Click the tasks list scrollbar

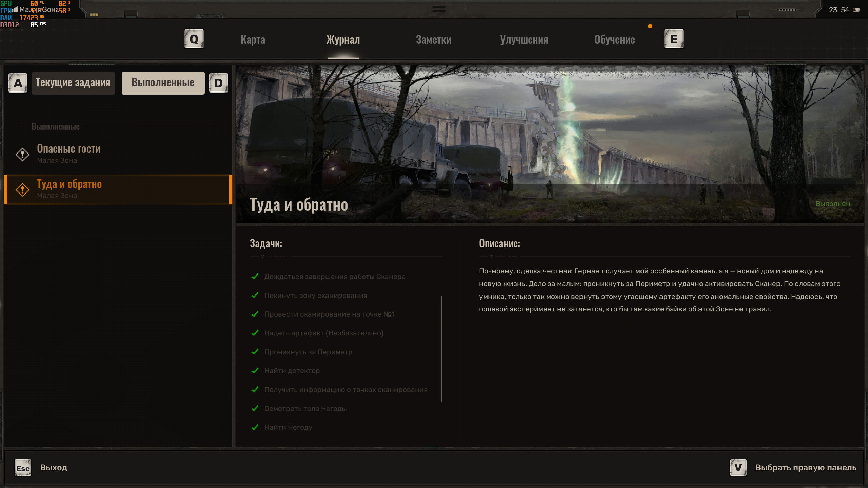click(x=441, y=349)
